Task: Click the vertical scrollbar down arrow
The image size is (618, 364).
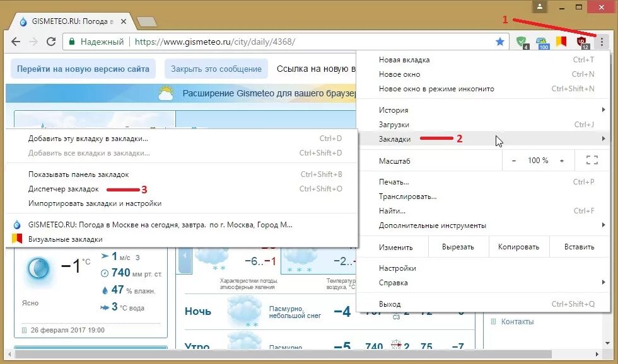Action: coord(607,343)
